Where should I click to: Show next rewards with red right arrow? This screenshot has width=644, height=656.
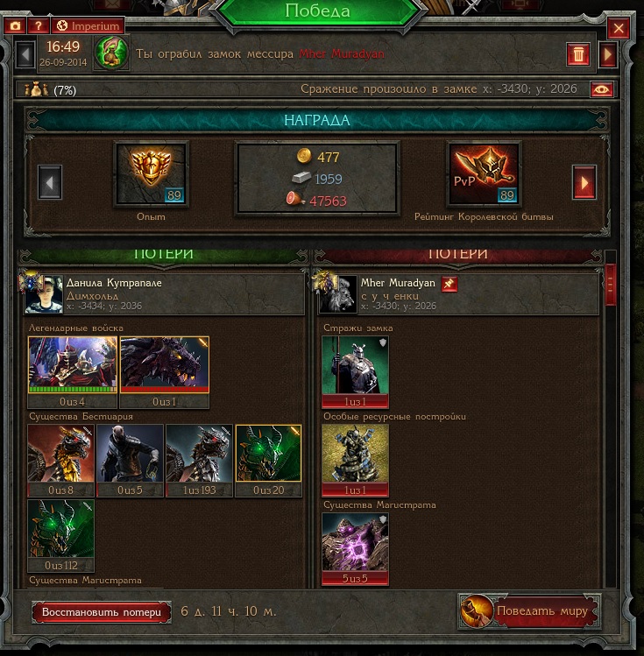[x=584, y=182]
